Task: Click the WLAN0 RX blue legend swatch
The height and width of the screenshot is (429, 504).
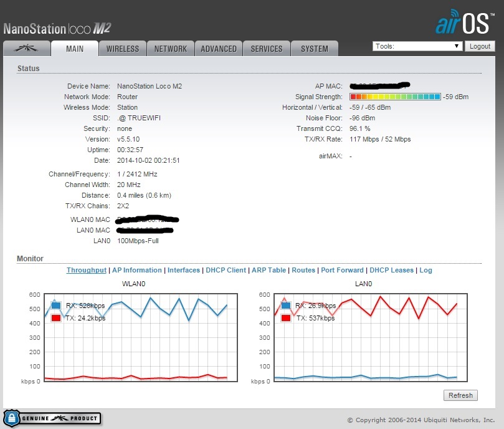Action: (56, 305)
